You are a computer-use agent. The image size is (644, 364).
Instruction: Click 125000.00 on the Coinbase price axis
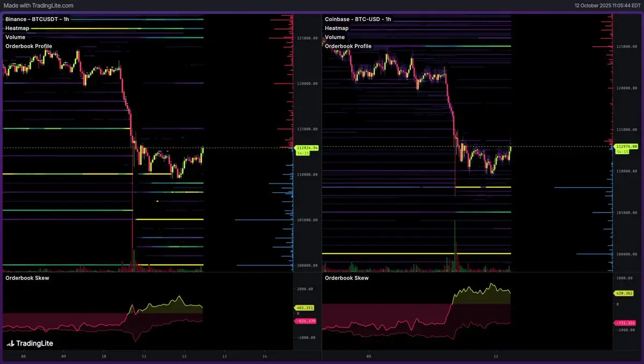point(627,47)
